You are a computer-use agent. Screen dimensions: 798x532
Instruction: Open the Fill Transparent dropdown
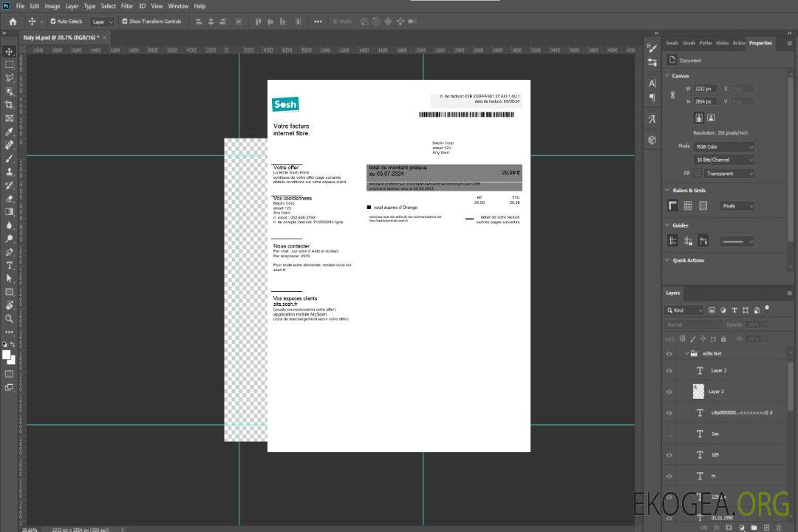pos(729,174)
